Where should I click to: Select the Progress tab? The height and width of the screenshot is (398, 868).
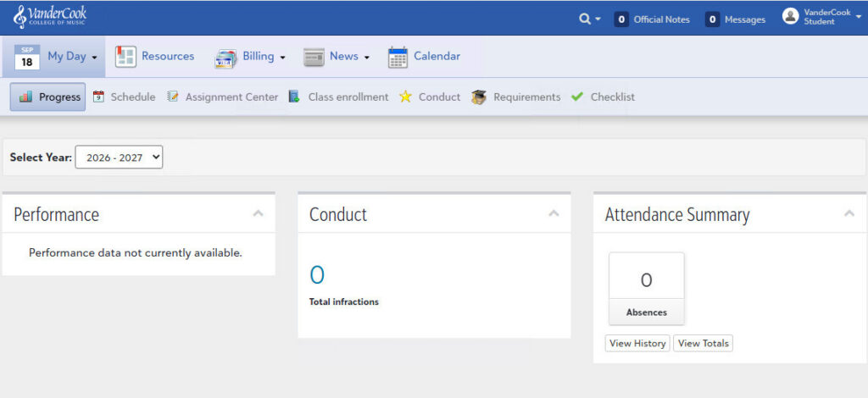coord(47,97)
